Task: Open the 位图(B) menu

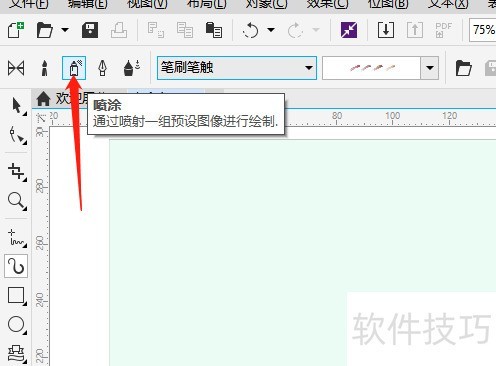Action: point(388,4)
